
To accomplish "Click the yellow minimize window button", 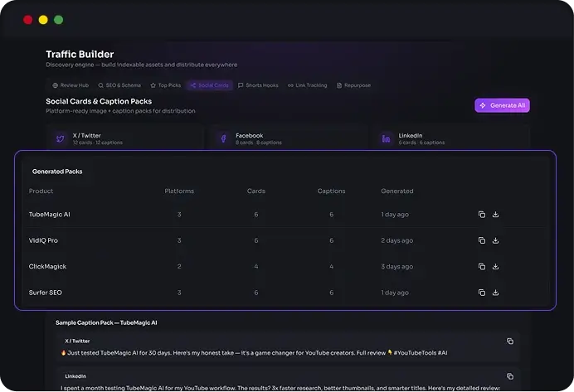I will [x=43, y=20].
